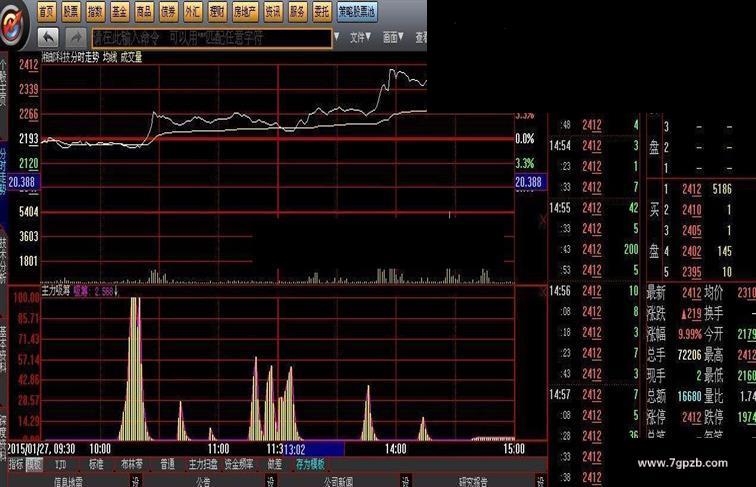
Task: Click 设 button beside 公告
Action: point(270,481)
